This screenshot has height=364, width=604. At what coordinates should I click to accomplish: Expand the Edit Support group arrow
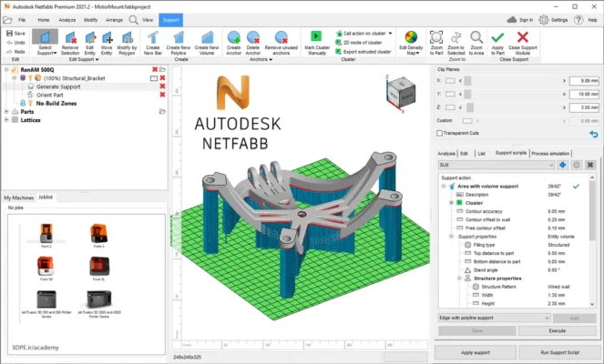tap(97, 60)
